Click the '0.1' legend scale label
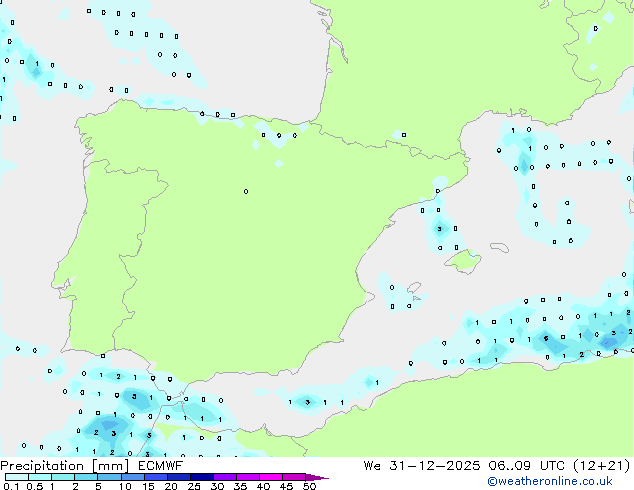The image size is (634, 490). click(x=11, y=486)
